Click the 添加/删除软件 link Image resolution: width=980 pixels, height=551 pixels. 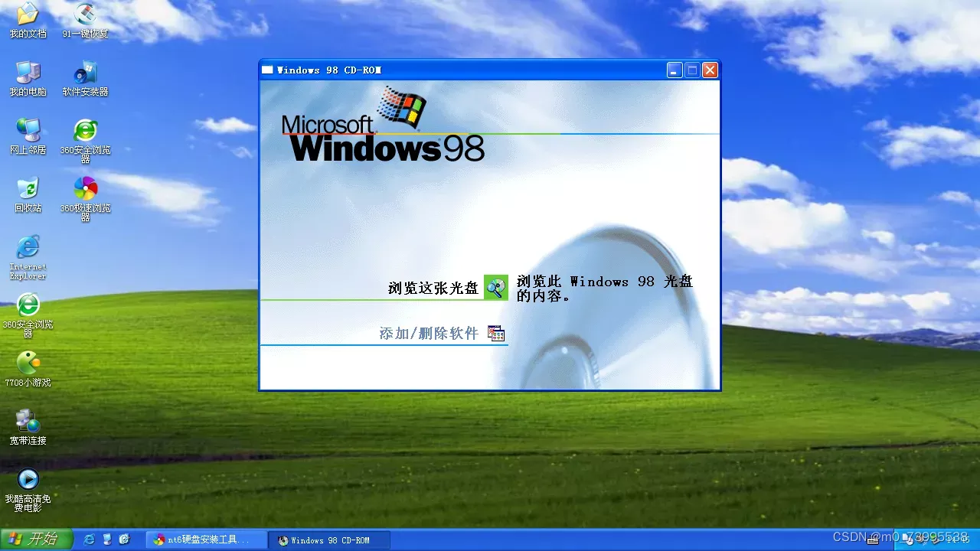click(429, 334)
